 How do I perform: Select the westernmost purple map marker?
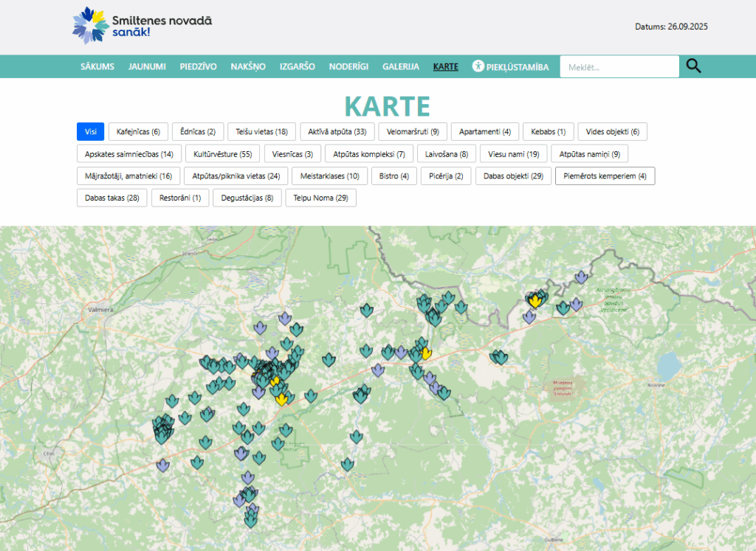162,465
